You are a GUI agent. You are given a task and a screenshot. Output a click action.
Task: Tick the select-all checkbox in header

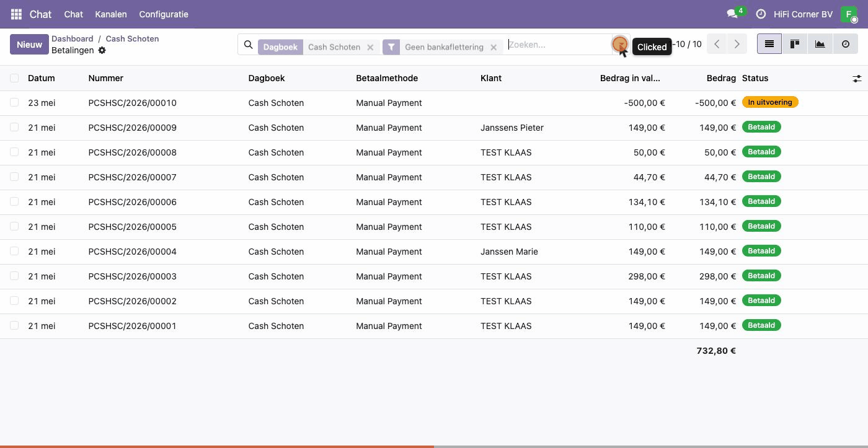pyautogui.click(x=14, y=78)
